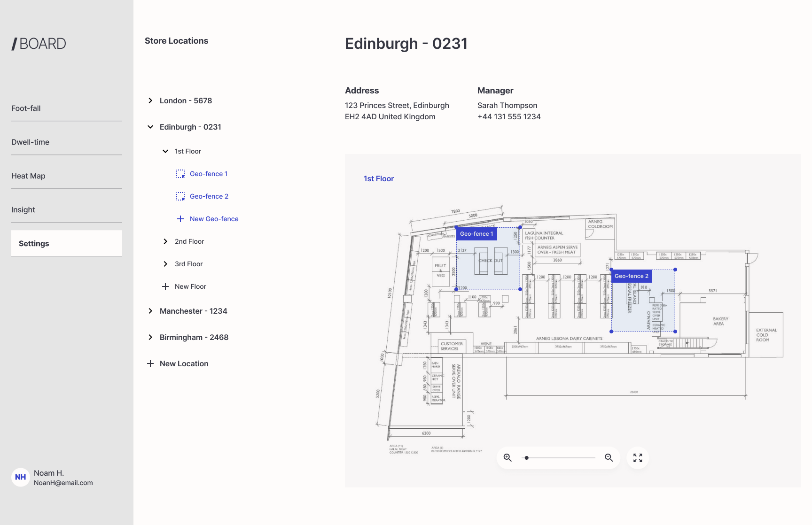Image resolution: width=812 pixels, height=525 pixels.
Task: Click the 123 Princes Street address line
Action: click(397, 105)
